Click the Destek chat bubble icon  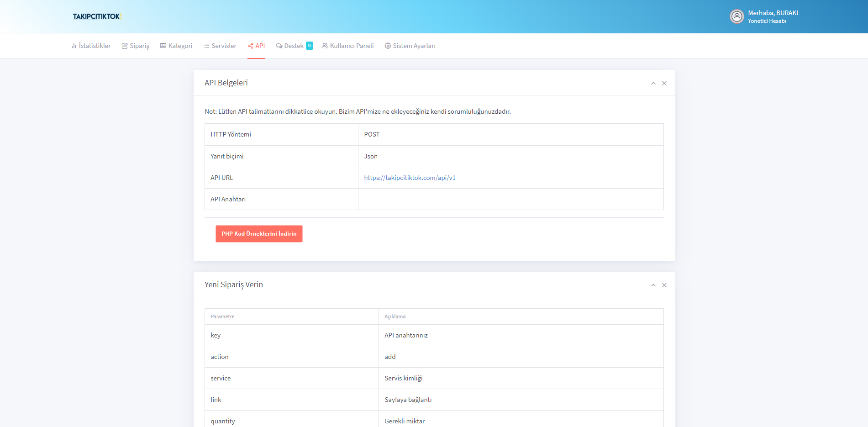tap(279, 46)
